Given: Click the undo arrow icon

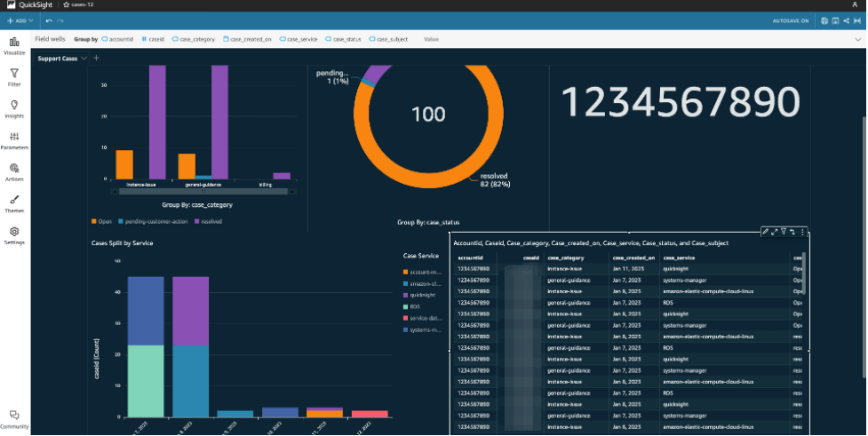Looking at the screenshot, I should pos(49,20).
